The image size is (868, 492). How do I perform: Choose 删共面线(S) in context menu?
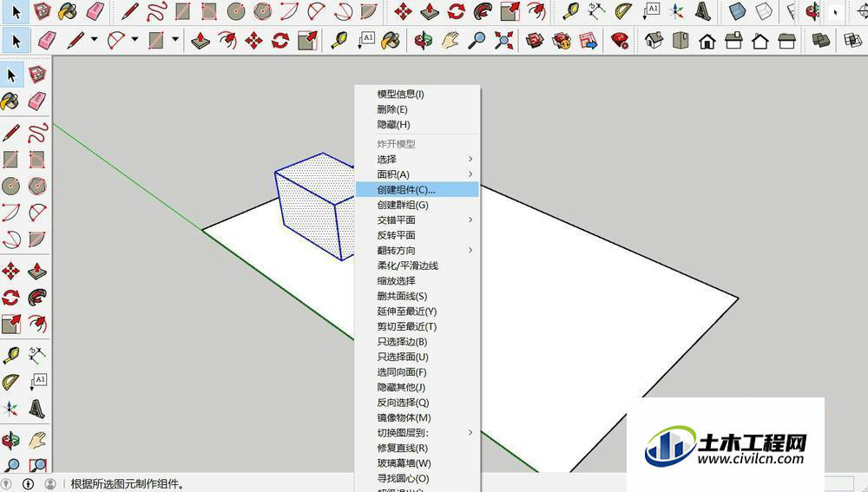click(x=417, y=296)
